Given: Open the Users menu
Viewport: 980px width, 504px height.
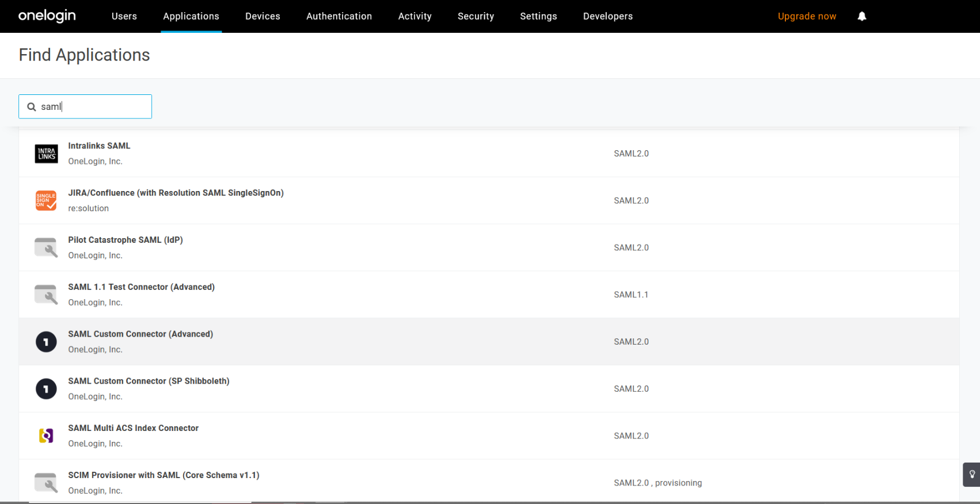Looking at the screenshot, I should (124, 16).
